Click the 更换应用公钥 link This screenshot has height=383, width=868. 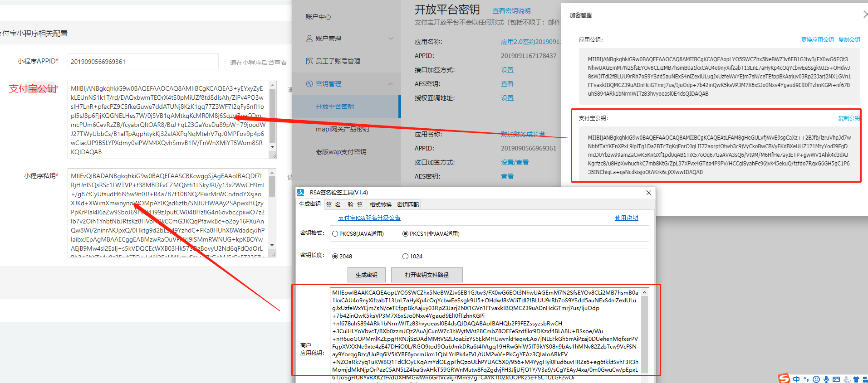click(x=818, y=40)
